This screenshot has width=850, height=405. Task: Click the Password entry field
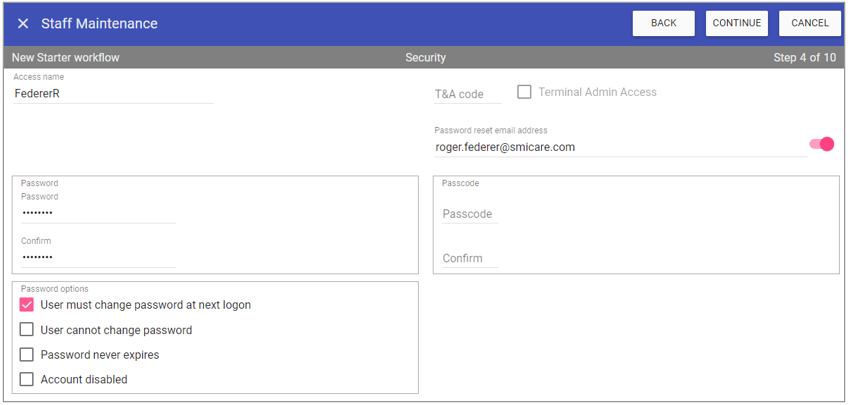coord(98,213)
